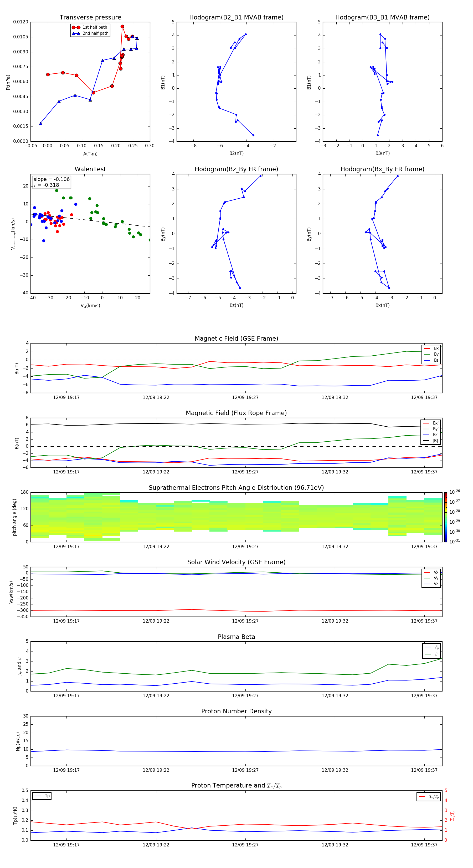Click the 'Solar Wind Velocity (GSE Frame)' title
Image resolution: width=473 pixels, height=868 pixels.
[x=236, y=562]
